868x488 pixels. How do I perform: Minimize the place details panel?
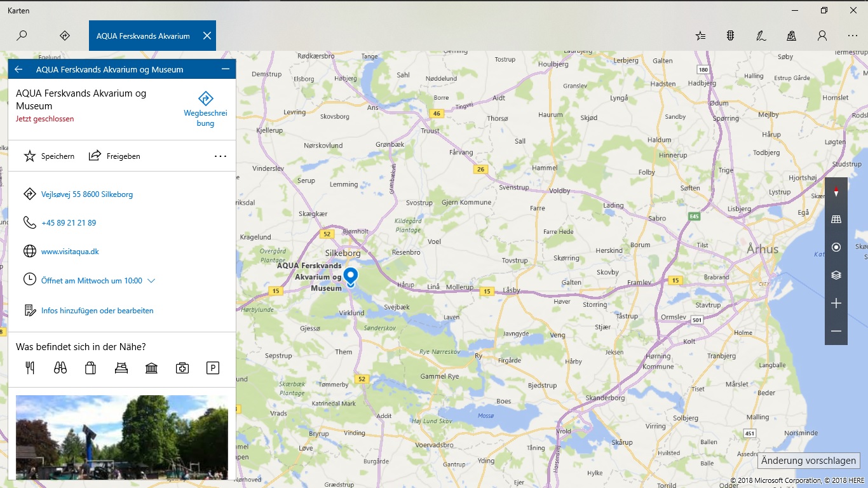coord(225,69)
